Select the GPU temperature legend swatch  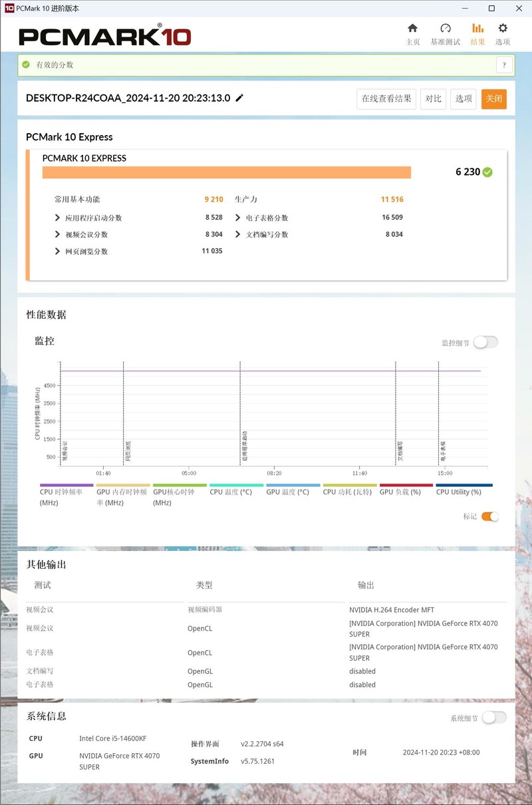[x=293, y=485]
